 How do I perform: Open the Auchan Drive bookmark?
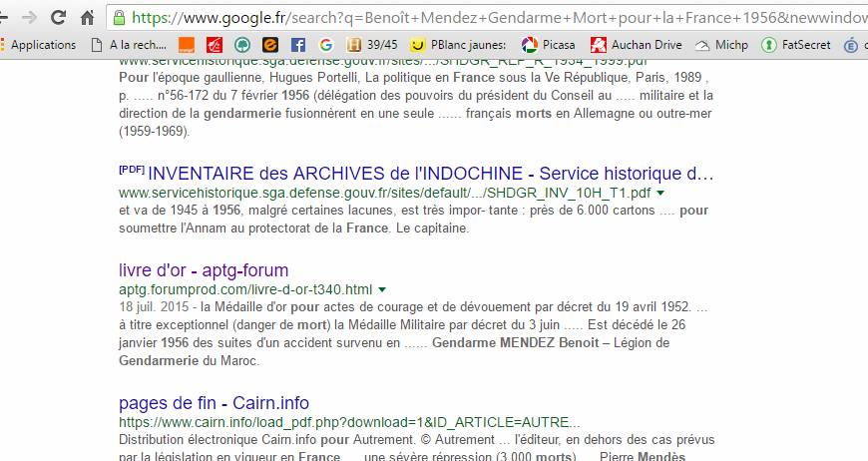[637, 45]
